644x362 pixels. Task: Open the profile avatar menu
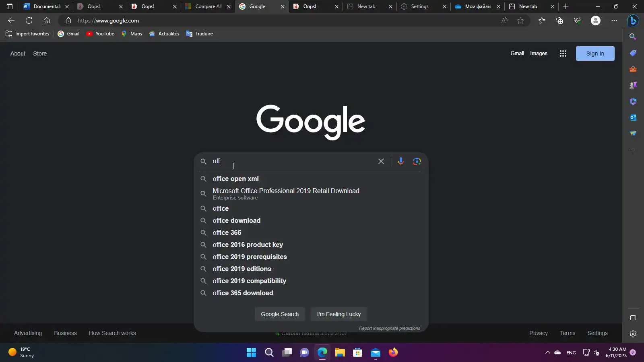(596, 21)
